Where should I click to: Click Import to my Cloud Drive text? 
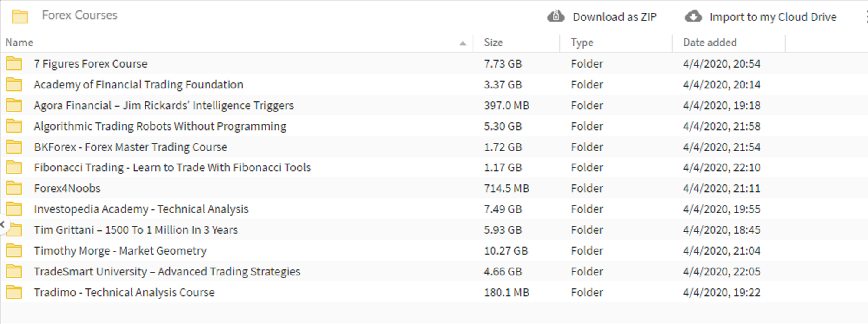tap(773, 17)
